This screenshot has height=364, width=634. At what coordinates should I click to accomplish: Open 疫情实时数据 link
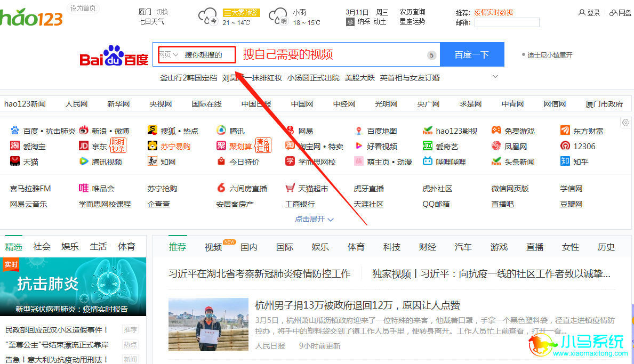pyautogui.click(x=493, y=12)
